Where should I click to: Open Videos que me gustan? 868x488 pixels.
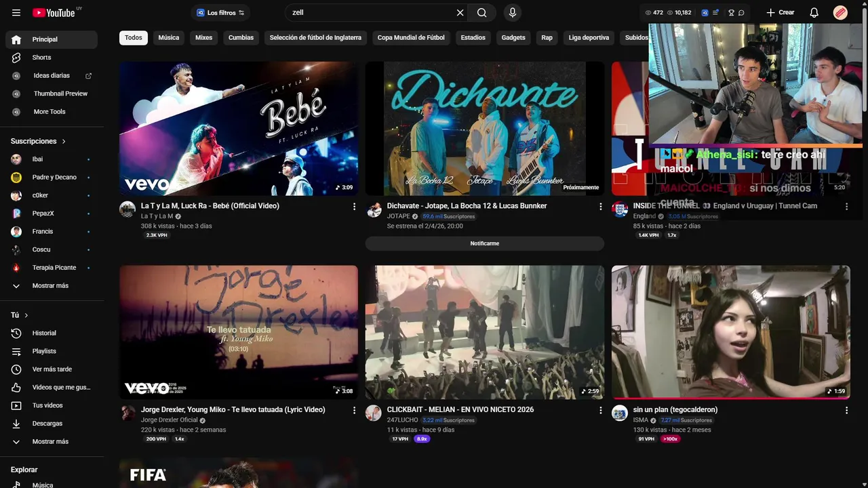click(x=52, y=388)
